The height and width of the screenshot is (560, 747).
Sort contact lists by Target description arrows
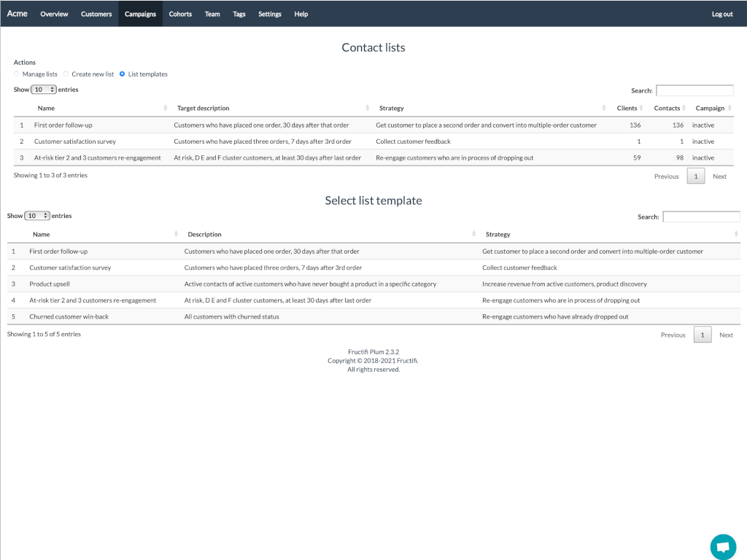point(368,108)
